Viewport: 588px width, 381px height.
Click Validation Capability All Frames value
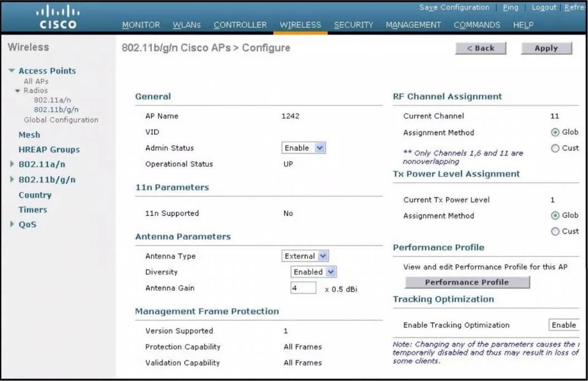[303, 363]
